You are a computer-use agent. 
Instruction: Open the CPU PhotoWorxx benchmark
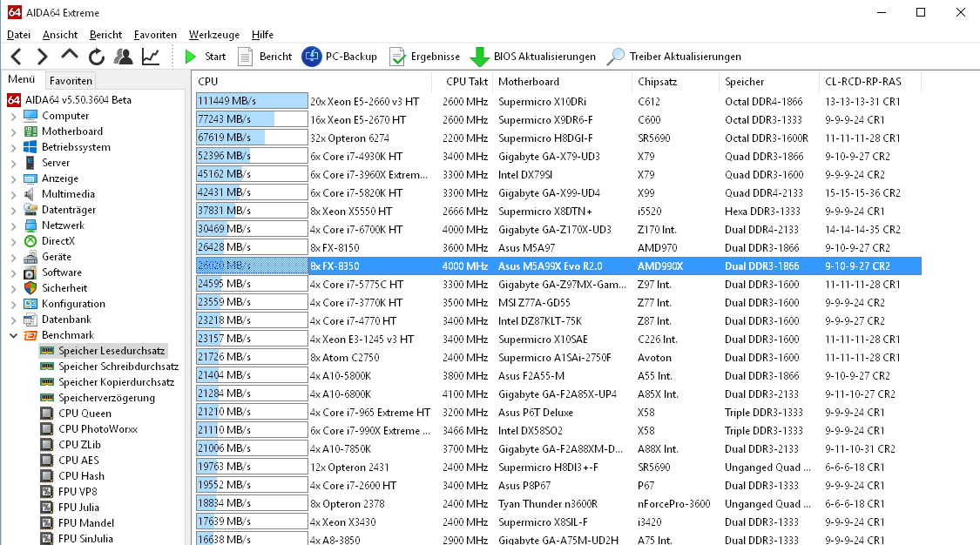click(90, 429)
